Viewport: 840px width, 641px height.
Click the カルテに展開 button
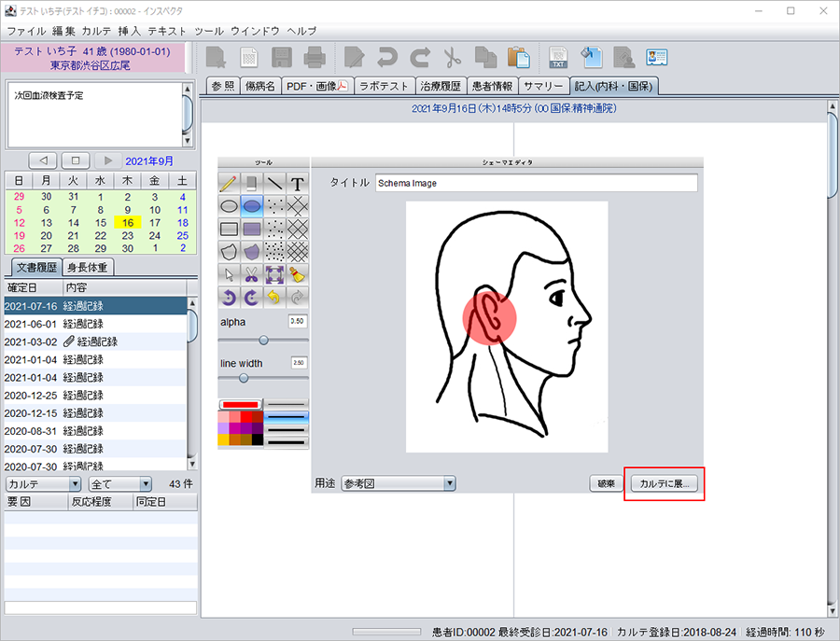pyautogui.click(x=663, y=483)
